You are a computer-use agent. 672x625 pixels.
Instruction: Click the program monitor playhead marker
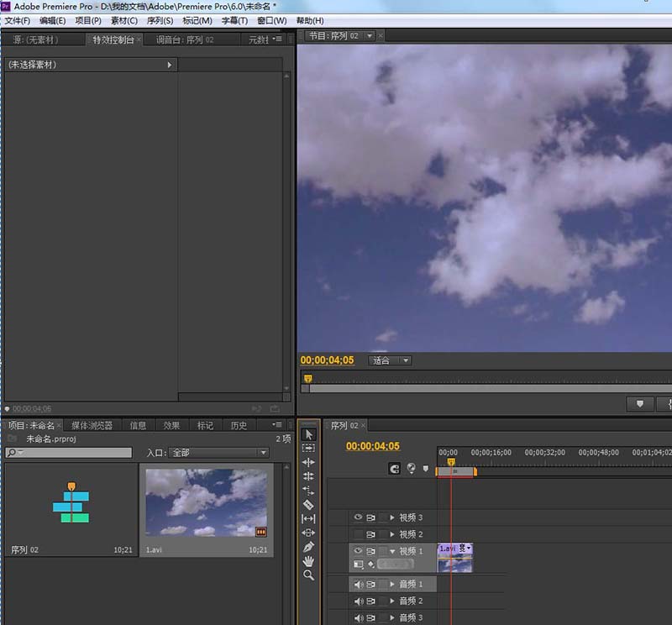[x=307, y=379]
